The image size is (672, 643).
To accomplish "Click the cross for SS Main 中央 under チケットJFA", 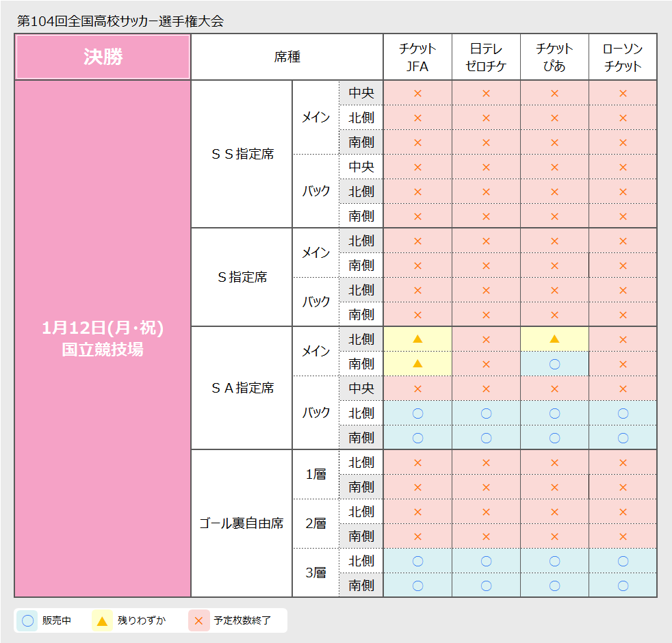I will pyautogui.click(x=417, y=93).
